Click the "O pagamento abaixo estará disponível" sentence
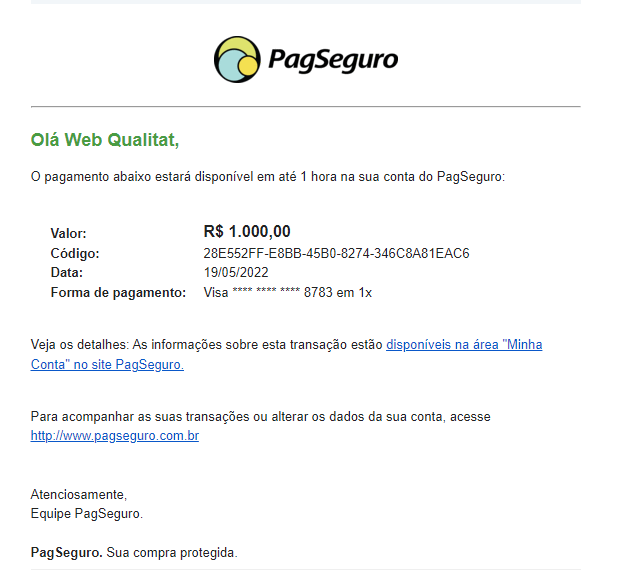The image size is (632, 570). click(x=268, y=177)
